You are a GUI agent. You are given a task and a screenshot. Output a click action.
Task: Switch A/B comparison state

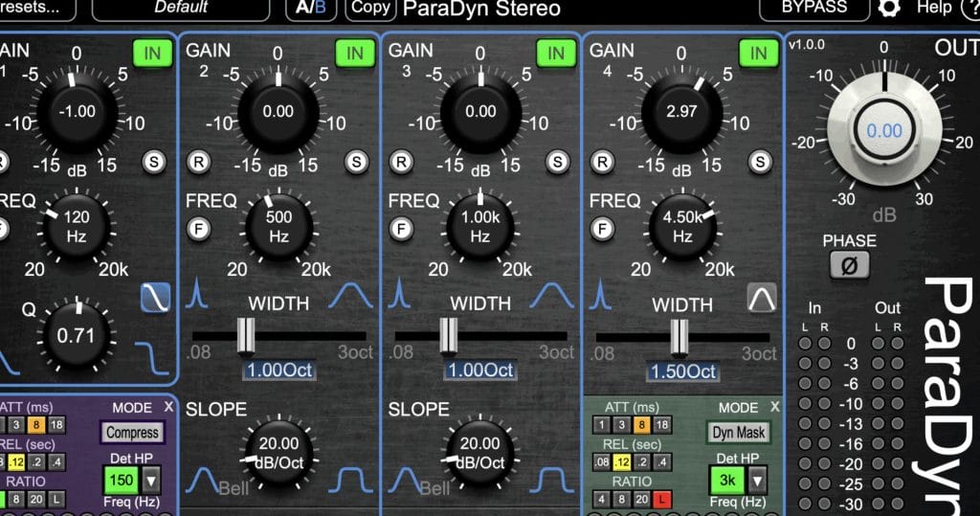click(x=311, y=8)
